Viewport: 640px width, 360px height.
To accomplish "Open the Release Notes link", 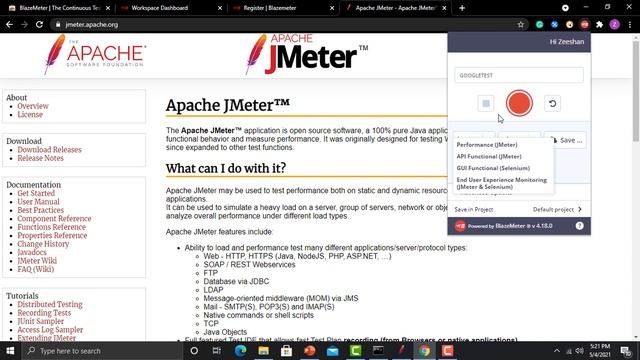I will point(40,158).
